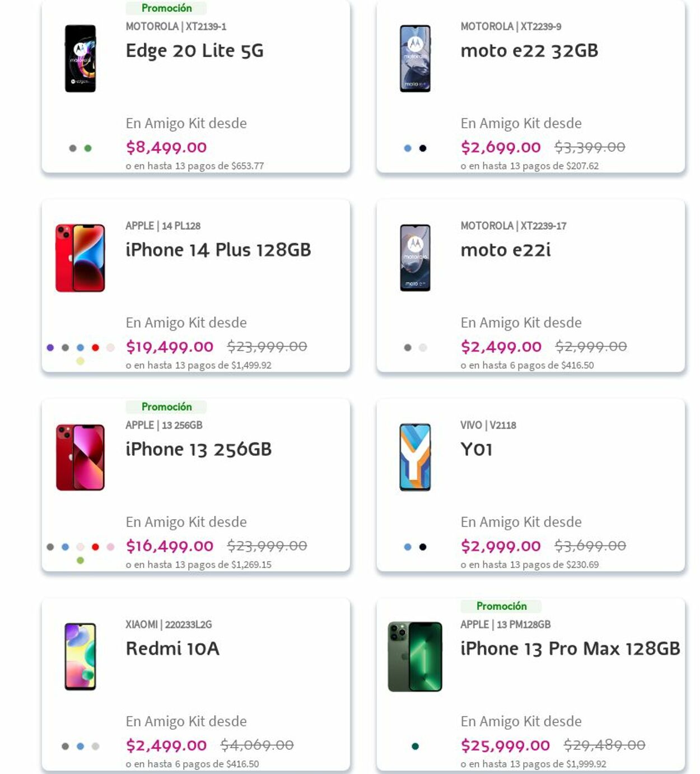Pick purple color for iPhone 14 Plus
Image resolution: width=700 pixels, height=774 pixels.
pos(50,348)
